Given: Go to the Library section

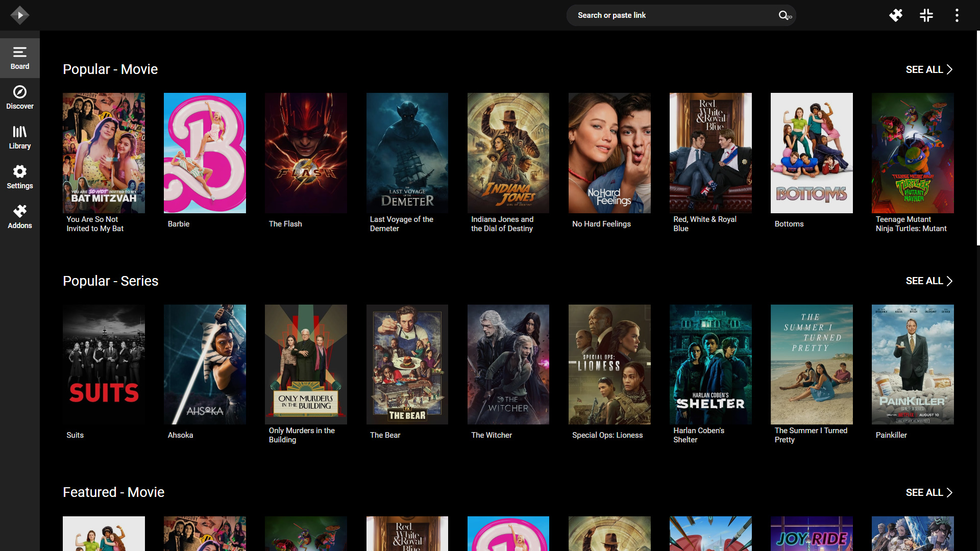Looking at the screenshot, I should tap(20, 137).
